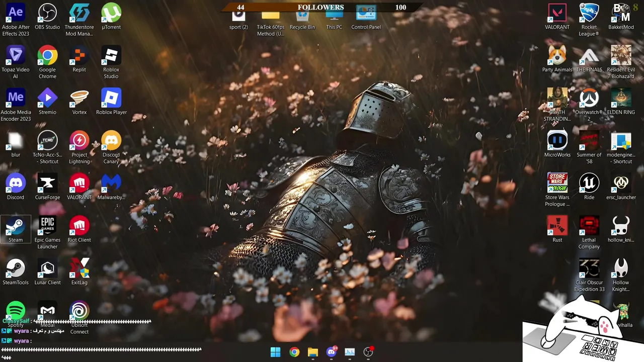Open the Ride desktop icon
The width and height of the screenshot is (644, 362).
(589, 187)
